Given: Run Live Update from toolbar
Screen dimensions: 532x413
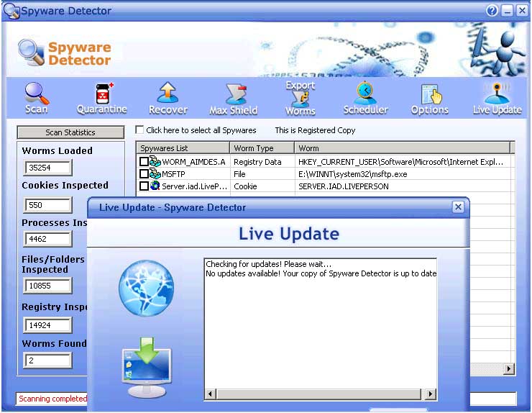Looking at the screenshot, I should [497, 99].
